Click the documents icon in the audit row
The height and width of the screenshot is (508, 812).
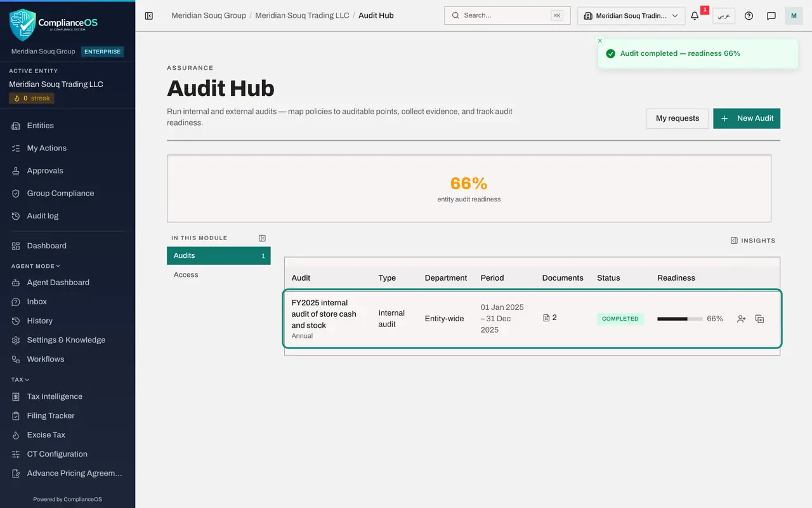pos(546,317)
